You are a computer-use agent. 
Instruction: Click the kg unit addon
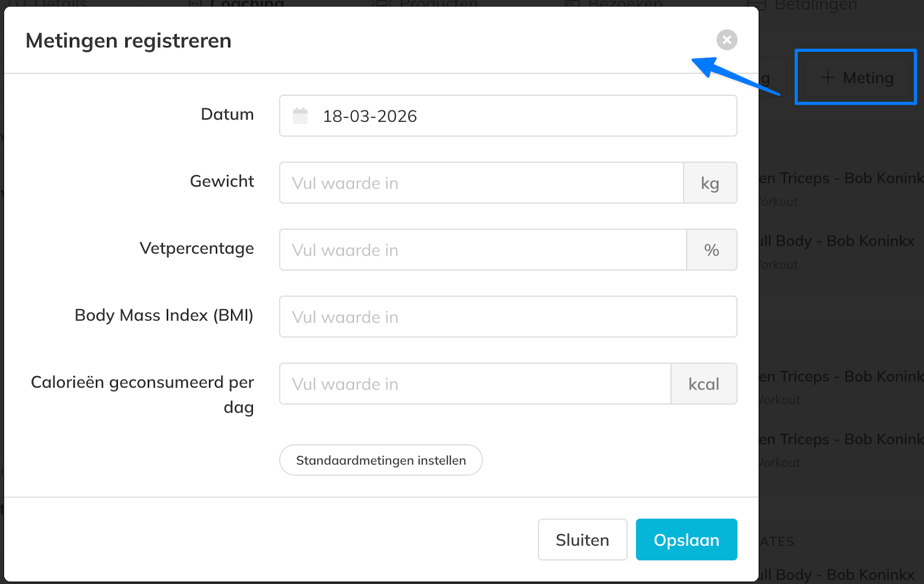click(710, 183)
